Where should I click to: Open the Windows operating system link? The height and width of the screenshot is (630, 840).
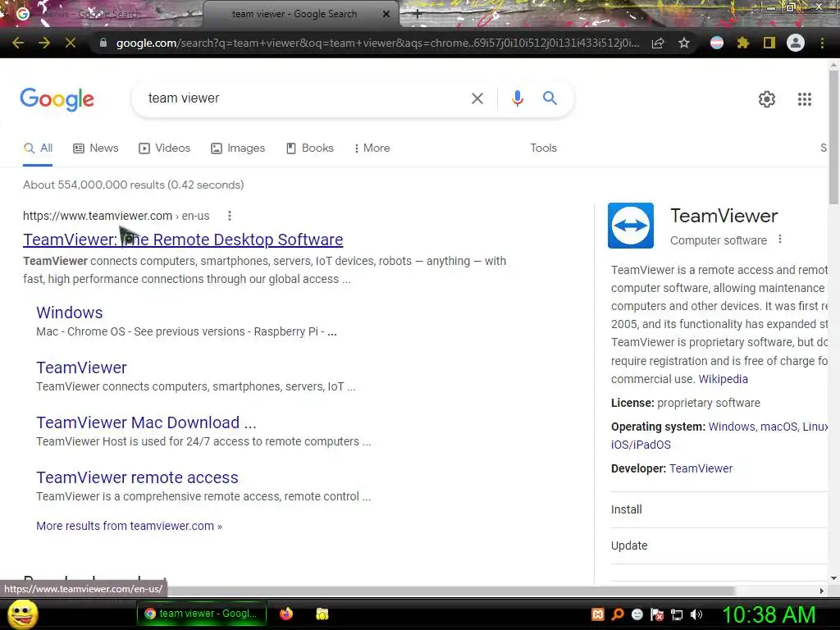tap(731, 427)
